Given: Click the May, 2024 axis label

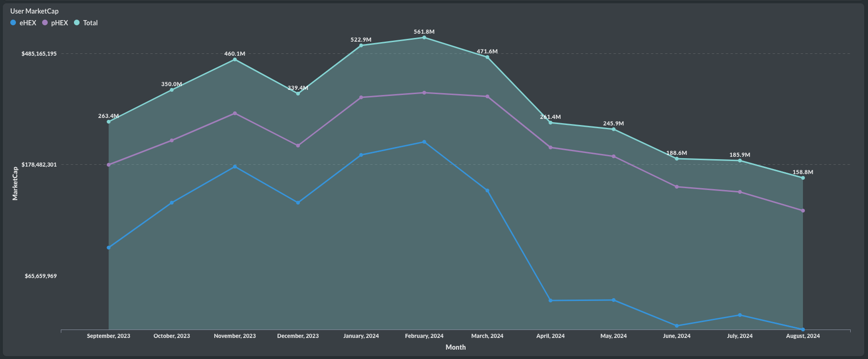Looking at the screenshot, I should [x=613, y=336].
